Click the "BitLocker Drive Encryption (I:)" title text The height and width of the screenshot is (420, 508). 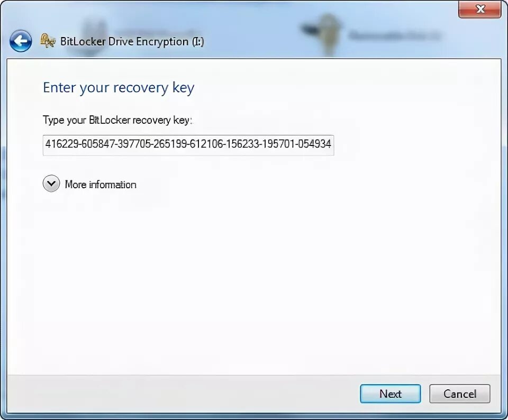[x=132, y=41]
